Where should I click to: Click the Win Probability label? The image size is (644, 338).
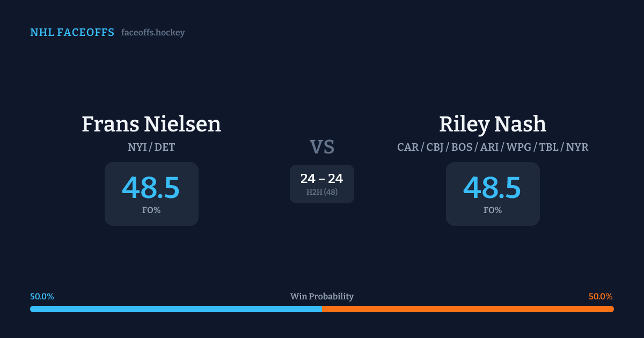point(322,297)
